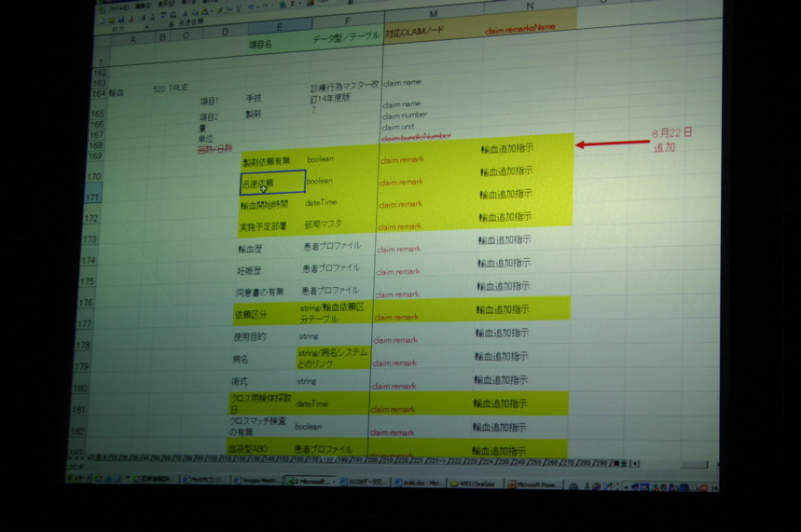Select the claim.unit cell
801x532 pixels.
398,127
